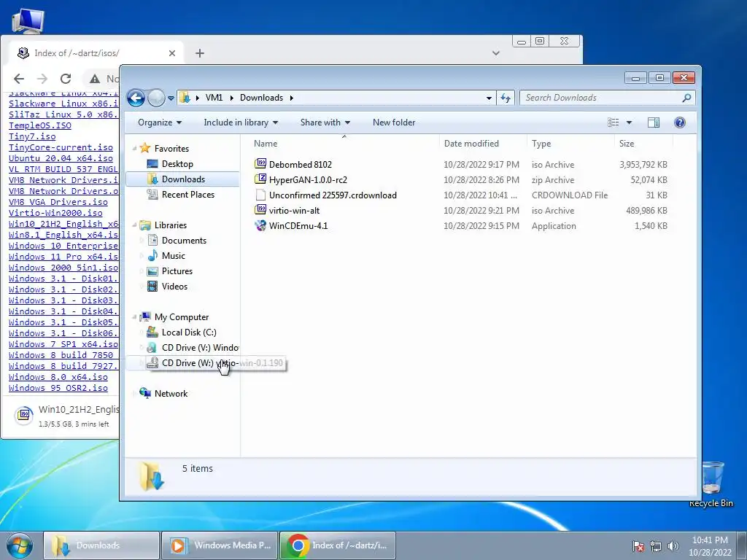Open the Music library
Screen dimensions: 747x560
(x=173, y=256)
